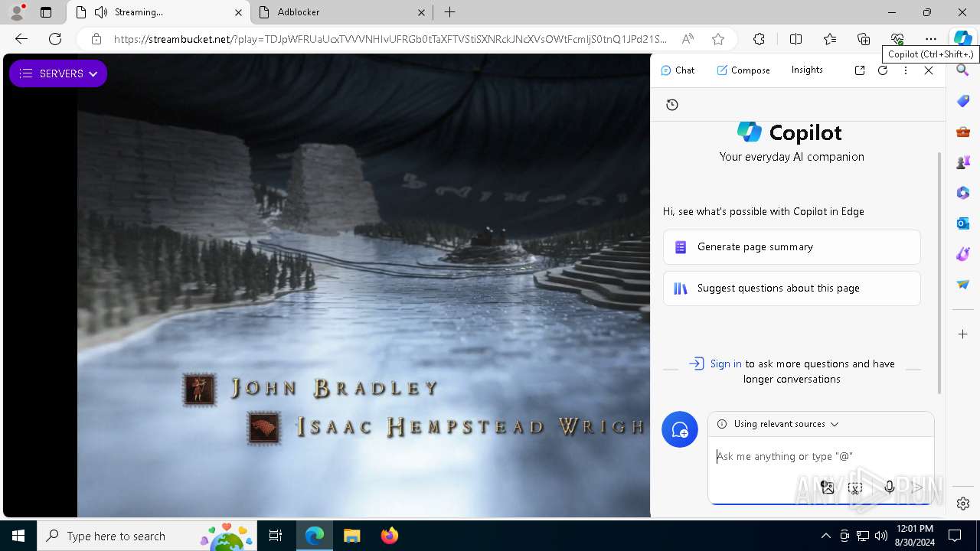Image resolution: width=980 pixels, height=551 pixels.
Task: Open Copilot chat history
Action: [x=672, y=105]
